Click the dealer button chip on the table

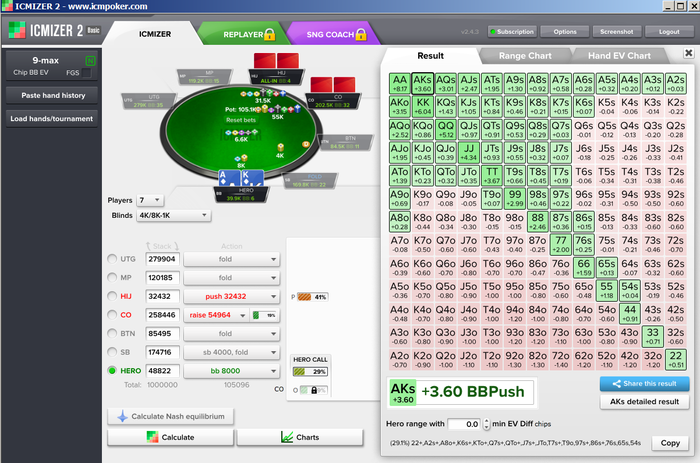point(306,144)
